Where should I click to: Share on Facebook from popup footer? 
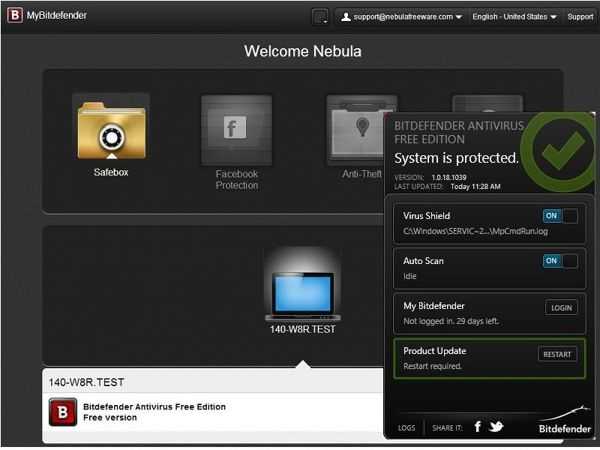478,427
